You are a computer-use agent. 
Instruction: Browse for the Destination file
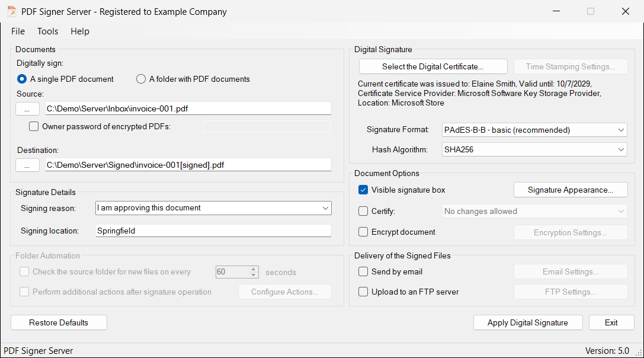pos(27,165)
